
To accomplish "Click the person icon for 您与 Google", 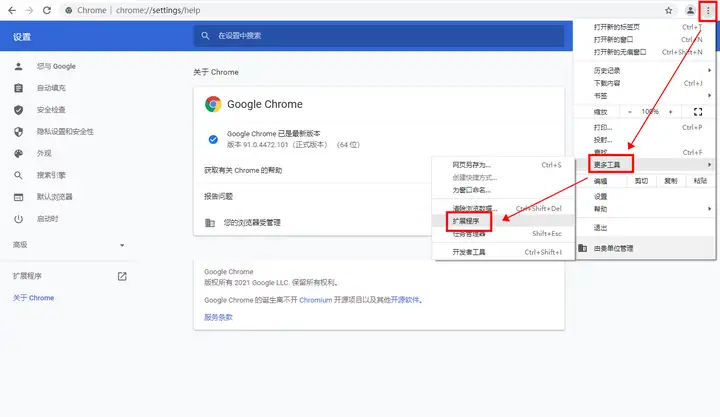I will click(18, 66).
